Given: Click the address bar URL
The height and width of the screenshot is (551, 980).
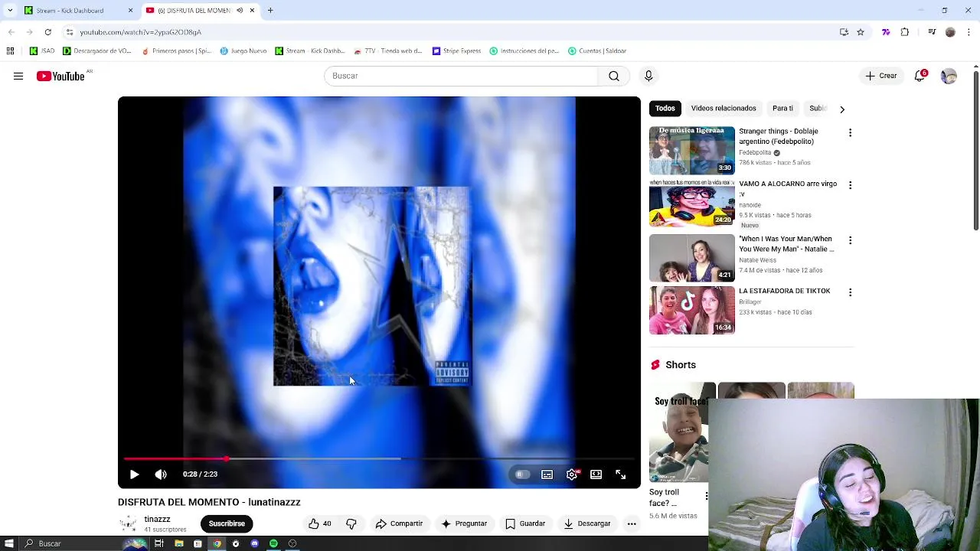Looking at the screenshot, I should [x=140, y=32].
